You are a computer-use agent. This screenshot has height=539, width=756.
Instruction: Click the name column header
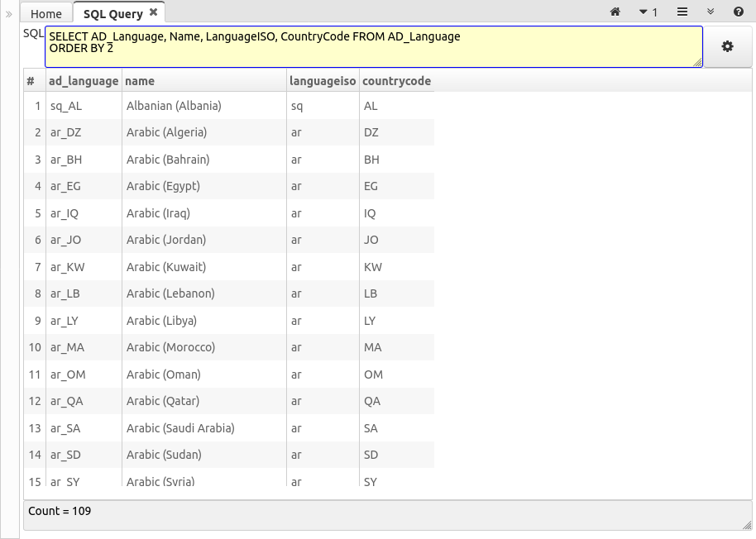click(140, 81)
